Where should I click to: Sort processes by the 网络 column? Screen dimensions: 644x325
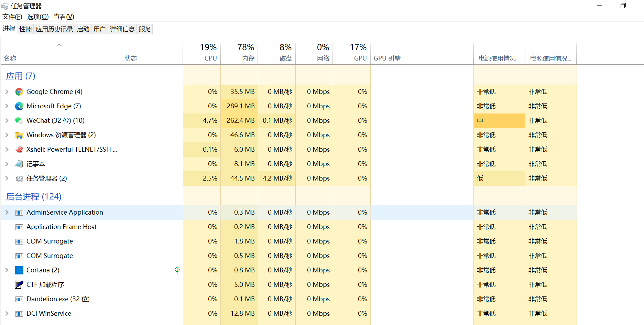[x=314, y=53]
